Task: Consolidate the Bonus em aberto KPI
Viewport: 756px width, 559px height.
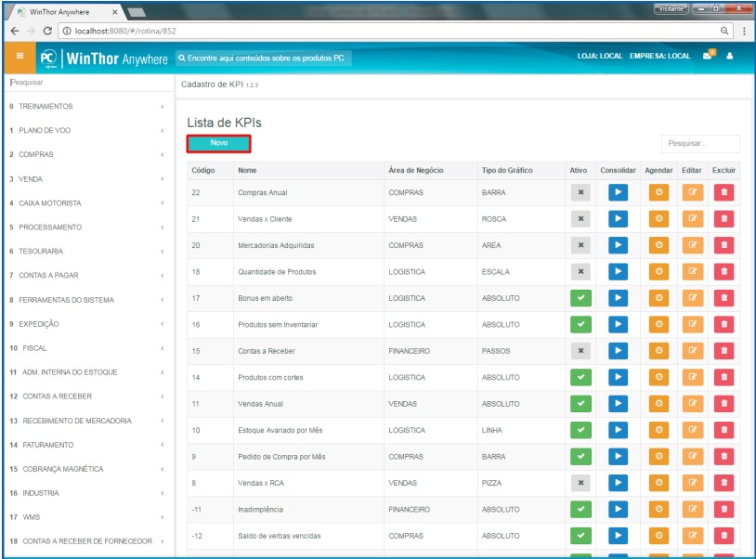Action: point(618,298)
